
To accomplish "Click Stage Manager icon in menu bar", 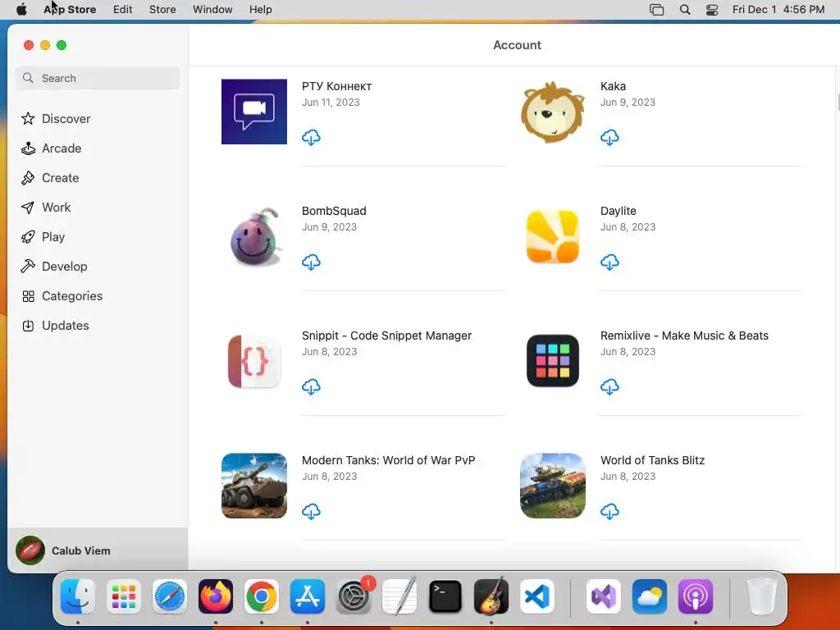I will [657, 10].
